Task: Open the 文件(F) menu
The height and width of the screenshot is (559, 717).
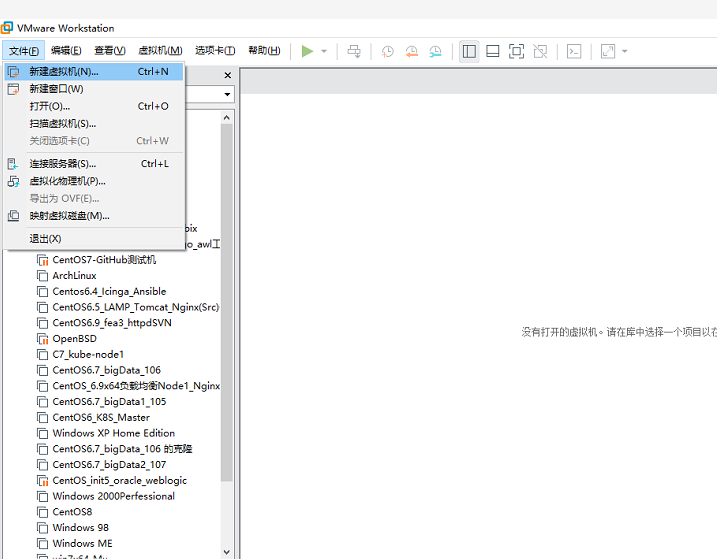Action: tap(24, 51)
